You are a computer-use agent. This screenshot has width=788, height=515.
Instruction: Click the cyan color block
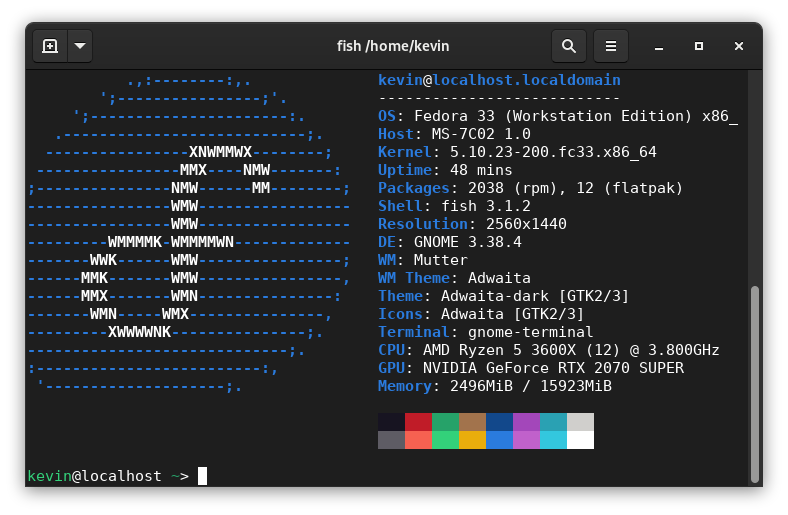click(553, 440)
